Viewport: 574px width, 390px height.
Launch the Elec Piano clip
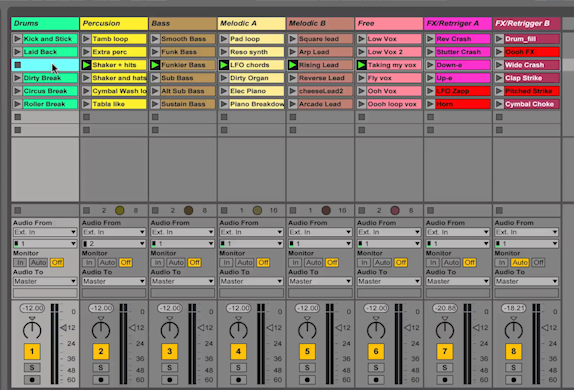(x=224, y=91)
